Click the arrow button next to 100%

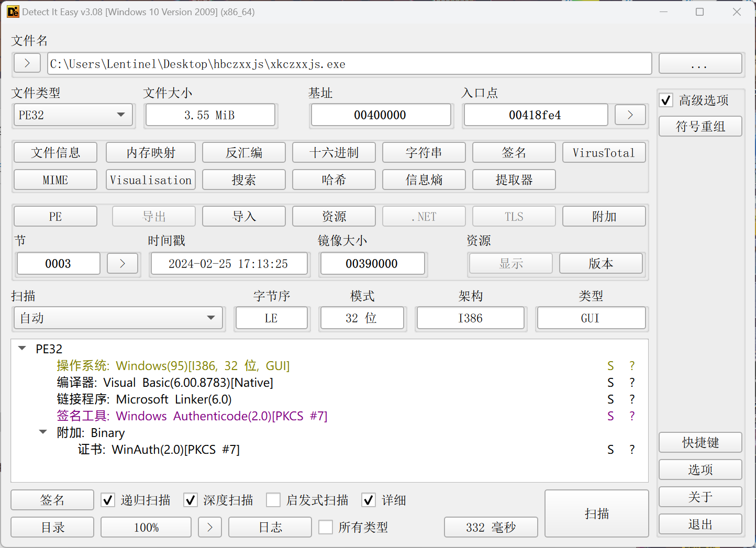click(x=210, y=527)
